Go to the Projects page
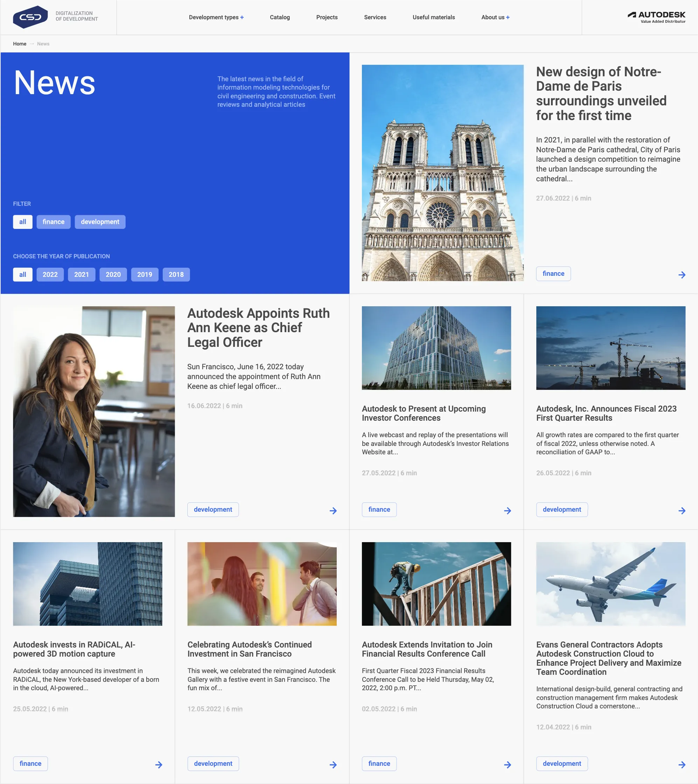This screenshot has height=784, width=698. click(327, 17)
